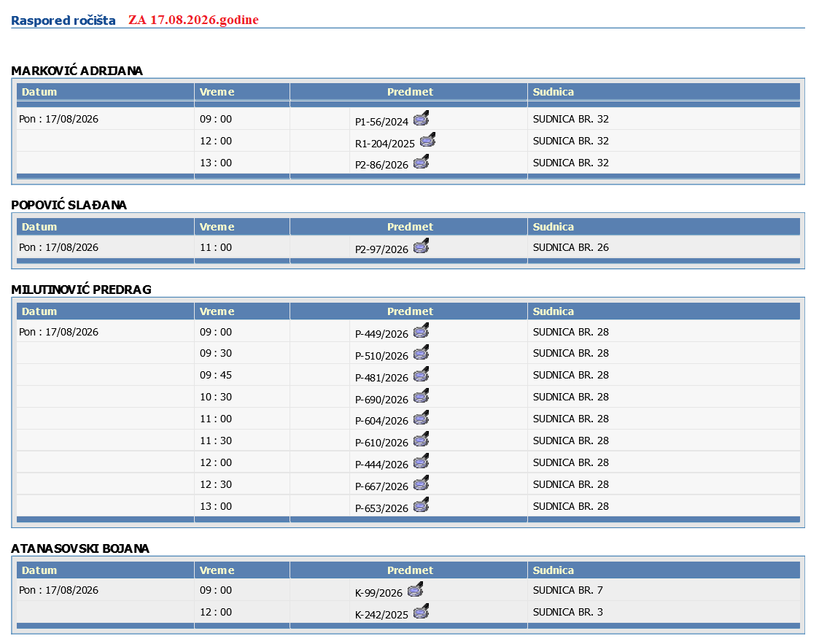Click the 'Raspored ročišta' page heading

pos(63,20)
